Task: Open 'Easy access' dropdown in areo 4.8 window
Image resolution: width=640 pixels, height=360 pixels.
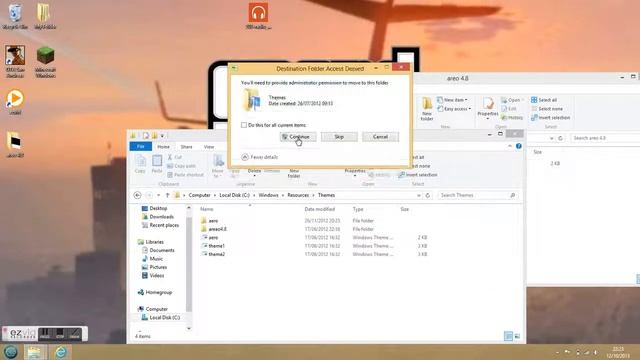Action: (x=454, y=109)
